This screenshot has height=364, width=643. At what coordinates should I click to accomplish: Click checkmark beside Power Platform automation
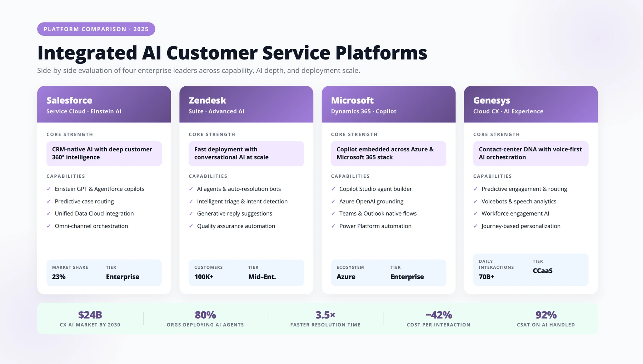pos(333,226)
